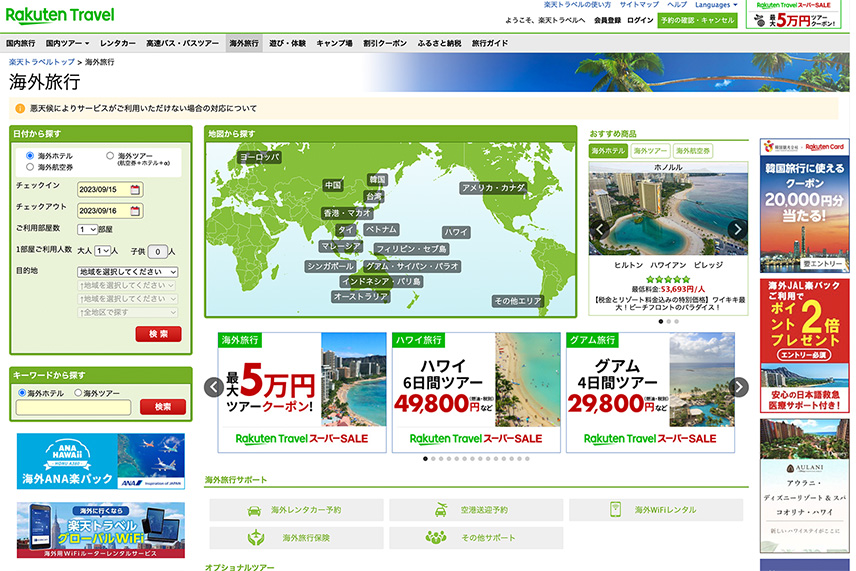This screenshot has width=856, height=571.
Task: Select second dot under recommended hotel
Action: click(669, 322)
